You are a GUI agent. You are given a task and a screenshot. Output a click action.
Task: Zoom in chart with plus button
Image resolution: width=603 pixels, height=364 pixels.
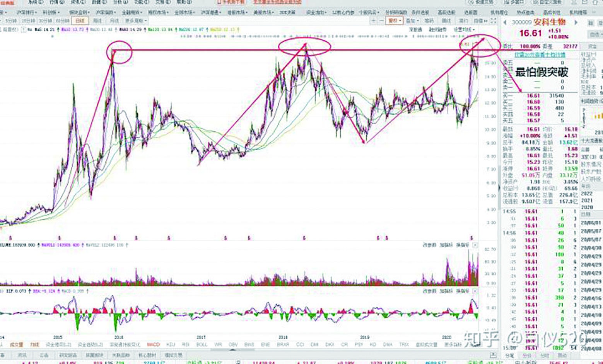(374, 20)
